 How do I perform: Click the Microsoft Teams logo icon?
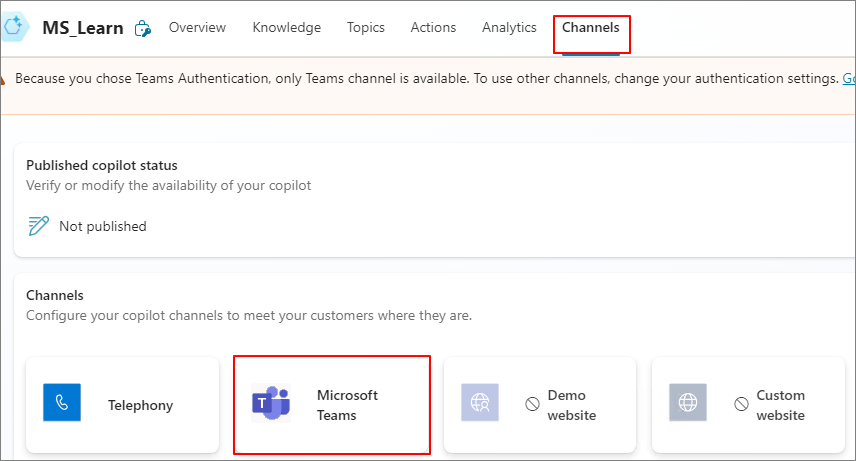pyautogui.click(x=271, y=403)
